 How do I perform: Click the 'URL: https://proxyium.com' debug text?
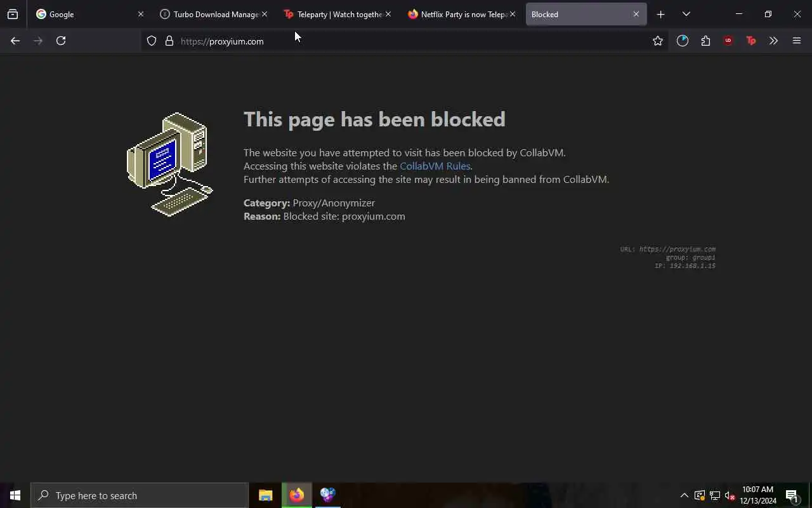tap(667, 249)
